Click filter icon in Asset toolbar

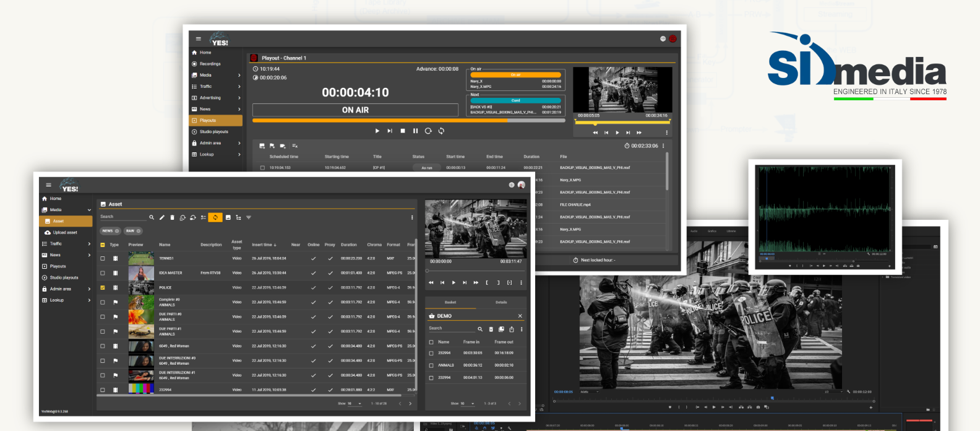pyautogui.click(x=249, y=217)
